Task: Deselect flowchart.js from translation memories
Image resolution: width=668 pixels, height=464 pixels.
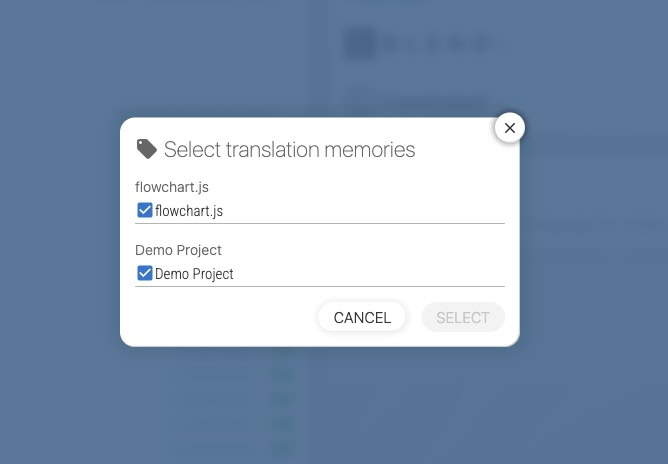Action: point(145,211)
